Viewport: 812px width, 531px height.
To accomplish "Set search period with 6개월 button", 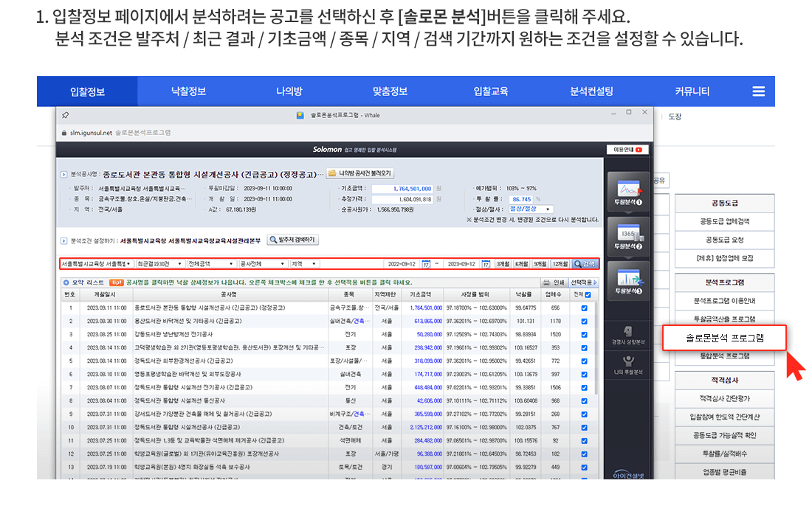I will coord(521,264).
